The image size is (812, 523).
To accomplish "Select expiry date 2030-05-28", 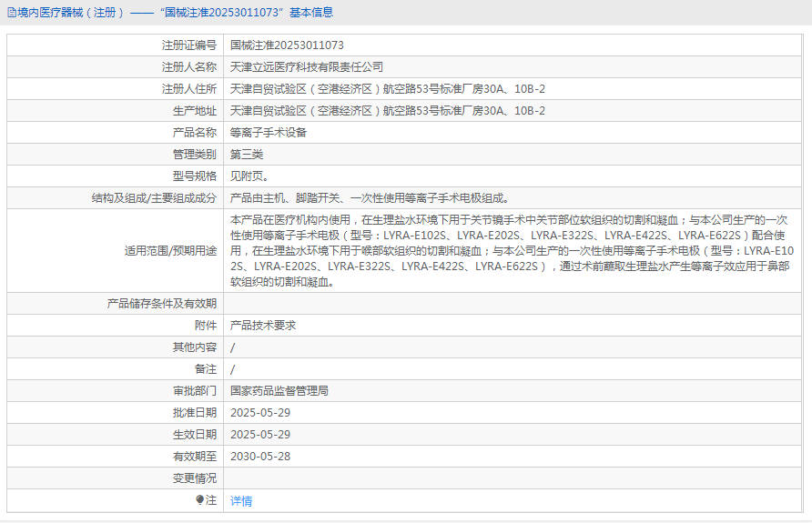I will (x=260, y=457).
